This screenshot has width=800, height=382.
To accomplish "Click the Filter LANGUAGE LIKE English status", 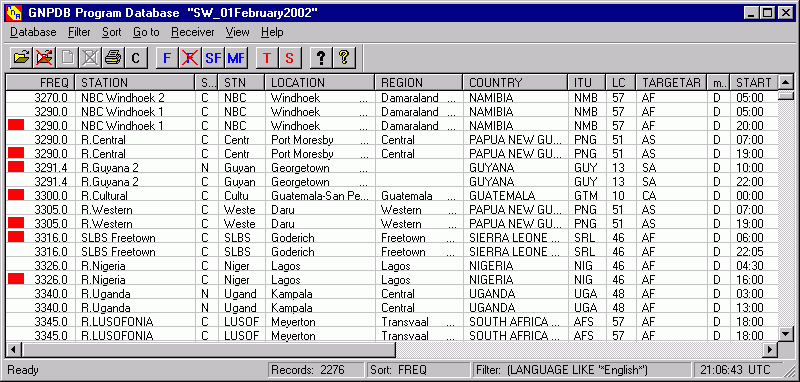I will pos(581,370).
